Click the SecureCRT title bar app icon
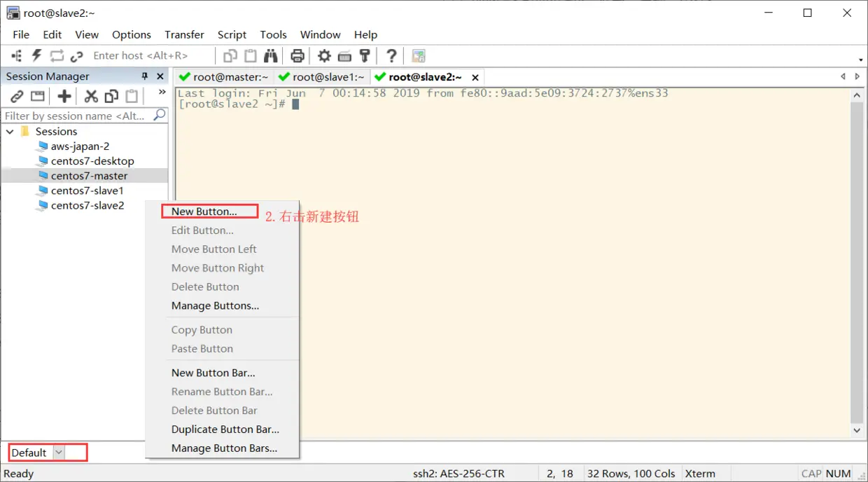The width and height of the screenshot is (868, 482). pyautogui.click(x=12, y=13)
